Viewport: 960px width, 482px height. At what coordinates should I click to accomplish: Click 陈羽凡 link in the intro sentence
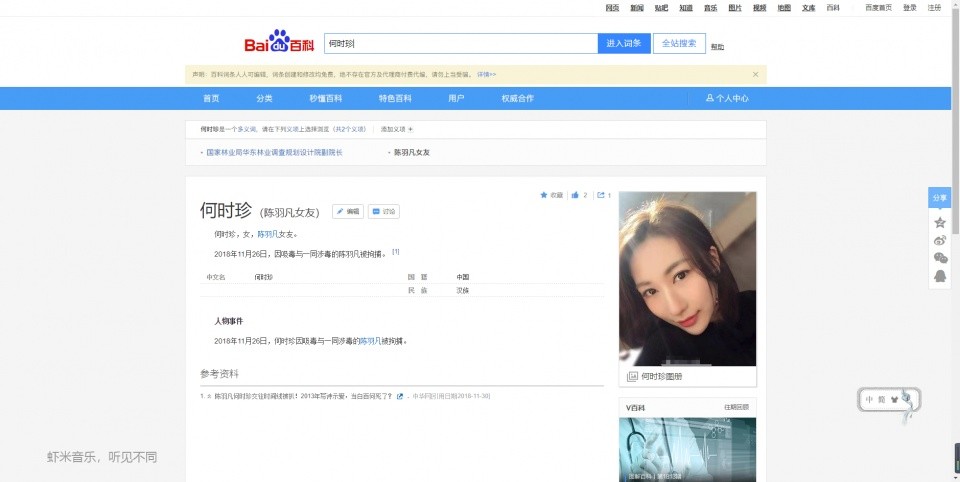pyautogui.click(x=268, y=234)
